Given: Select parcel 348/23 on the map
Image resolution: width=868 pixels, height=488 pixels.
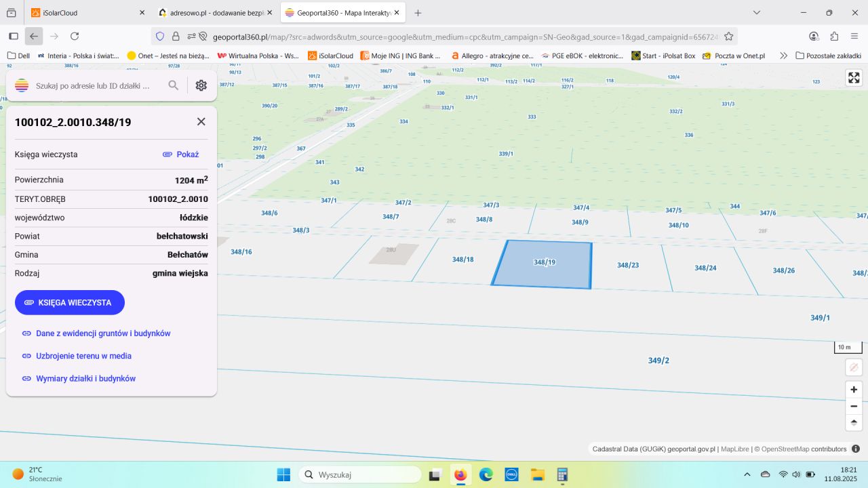Looking at the screenshot, I should (627, 265).
